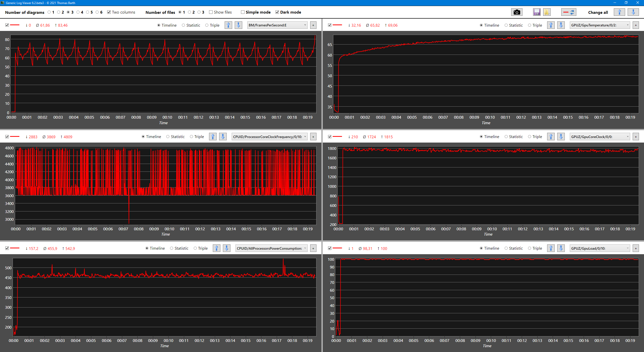Image resolution: width=644 pixels, height=352 pixels.
Task: Open CPUID/AllProcessorsPowerConsumption dropdown
Action: [271, 248]
